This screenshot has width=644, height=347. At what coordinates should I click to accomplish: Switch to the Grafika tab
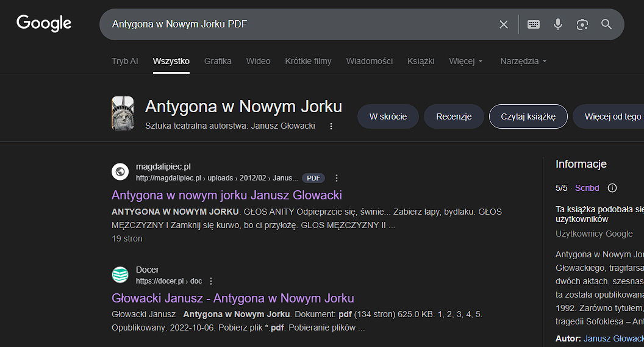218,61
